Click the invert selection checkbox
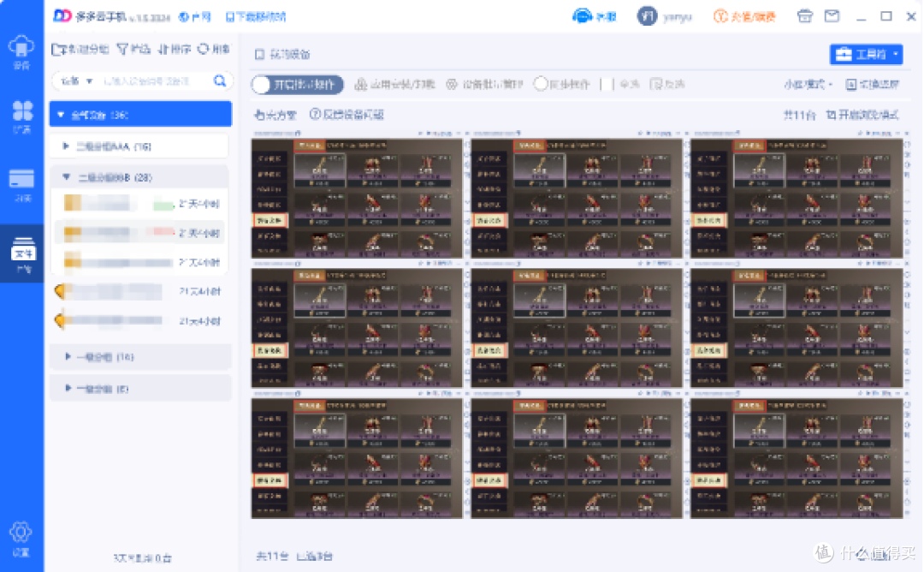The width and height of the screenshot is (924, 572). 656,84
